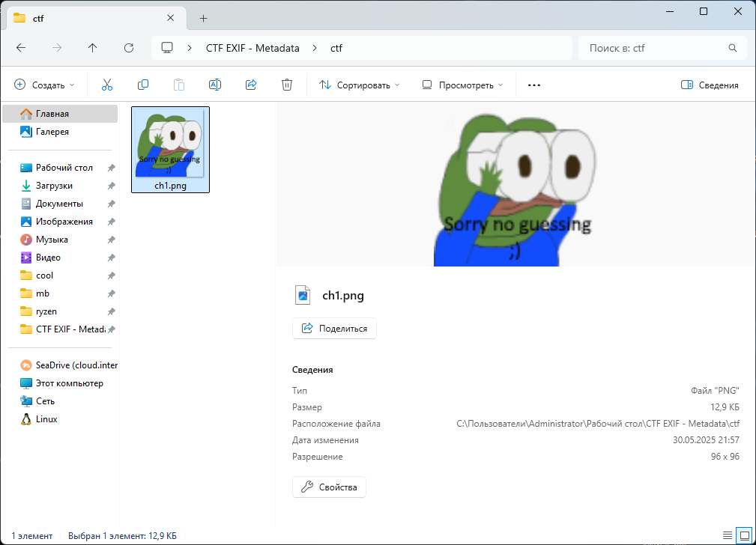The height and width of the screenshot is (545, 756).
Task: Unpin mb folder from quick access
Action: pos(112,293)
